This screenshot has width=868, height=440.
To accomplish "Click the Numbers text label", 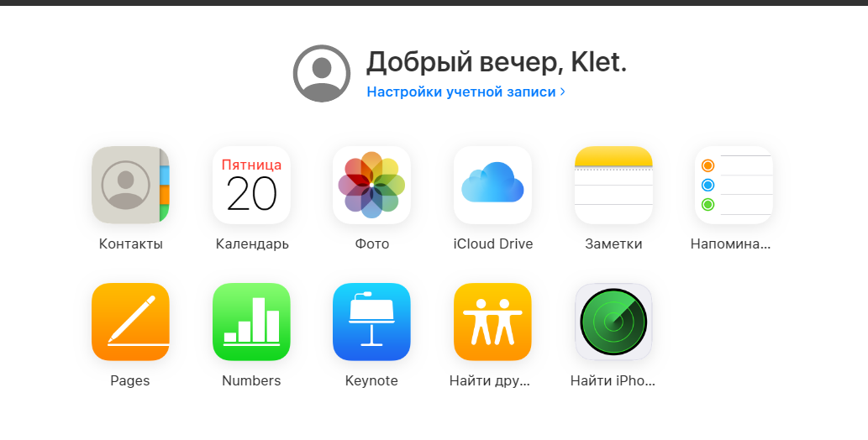I will click(251, 380).
